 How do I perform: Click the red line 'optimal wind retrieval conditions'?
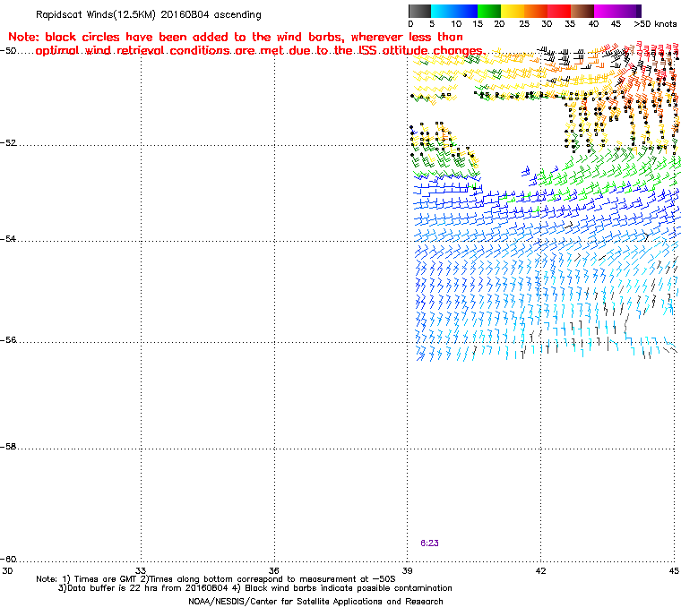pos(259,51)
